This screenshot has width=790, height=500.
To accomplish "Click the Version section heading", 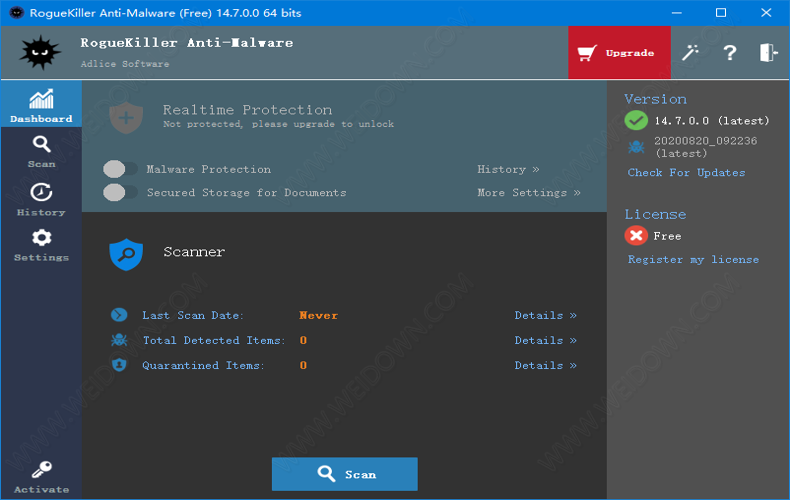I will (x=655, y=99).
